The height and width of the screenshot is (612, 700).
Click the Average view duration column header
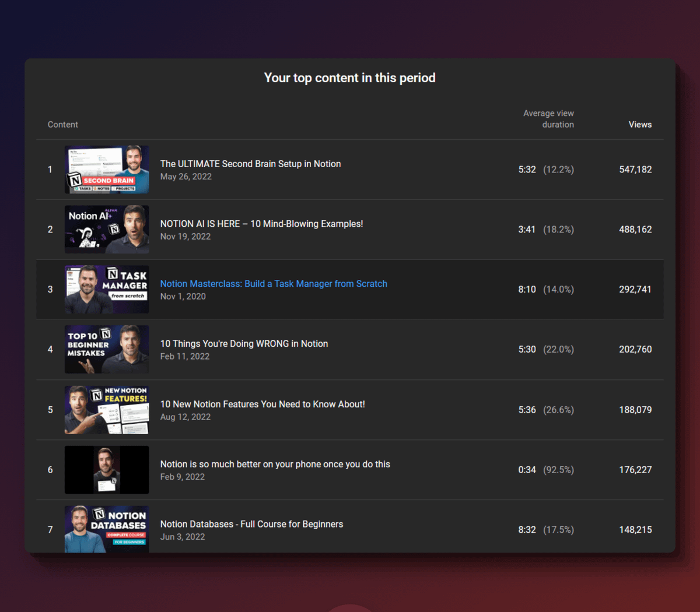click(548, 119)
